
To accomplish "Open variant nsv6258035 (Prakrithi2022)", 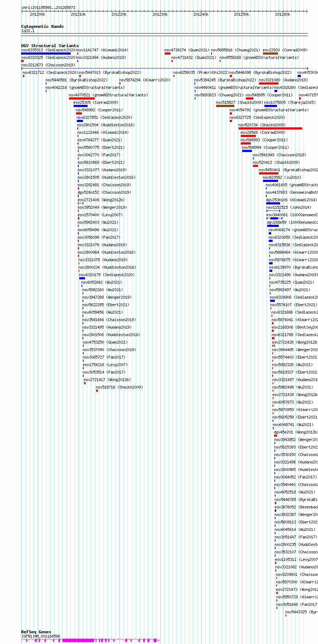I will tap(201, 72).
